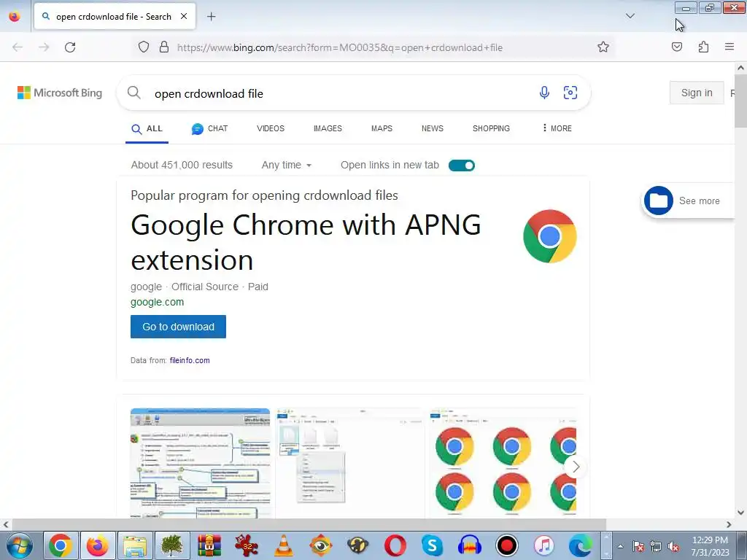Go back with the browser back arrow

pos(18,47)
